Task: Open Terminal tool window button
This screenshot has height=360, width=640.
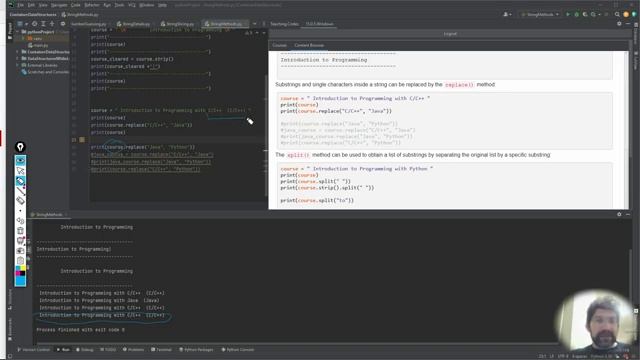Action: pos(161,350)
